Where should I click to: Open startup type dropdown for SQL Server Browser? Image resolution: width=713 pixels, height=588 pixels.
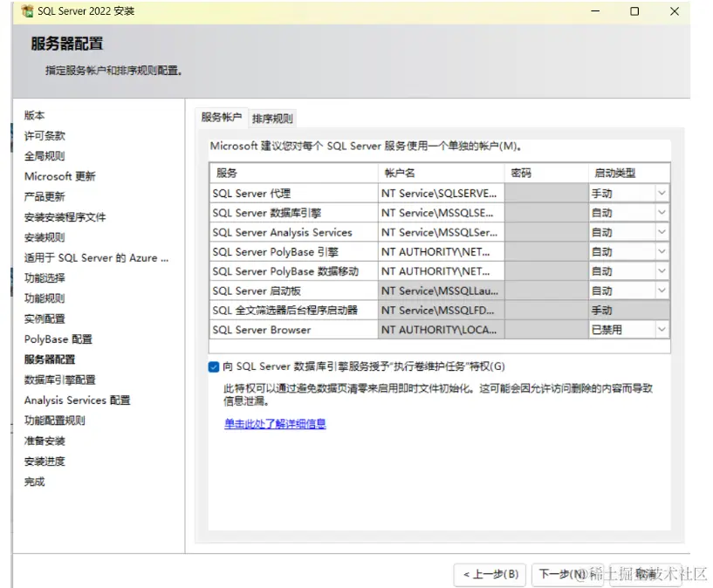pyautogui.click(x=662, y=330)
